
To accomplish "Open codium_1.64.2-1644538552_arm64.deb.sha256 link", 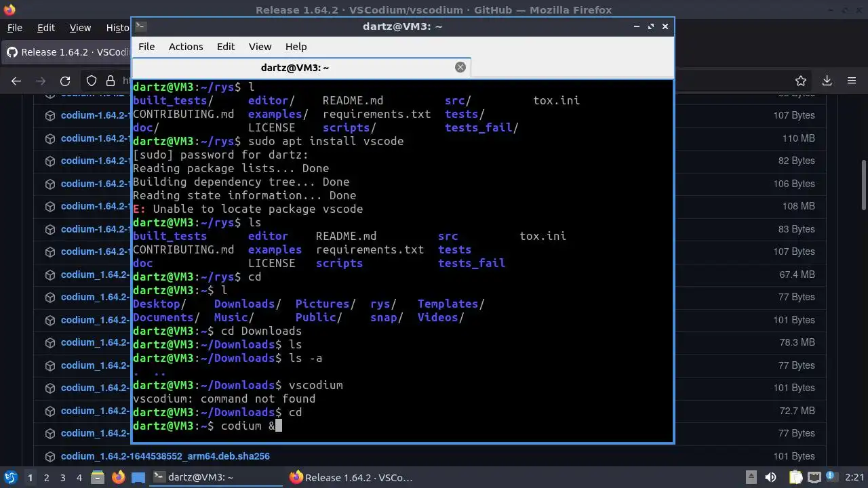I will [x=165, y=456].
